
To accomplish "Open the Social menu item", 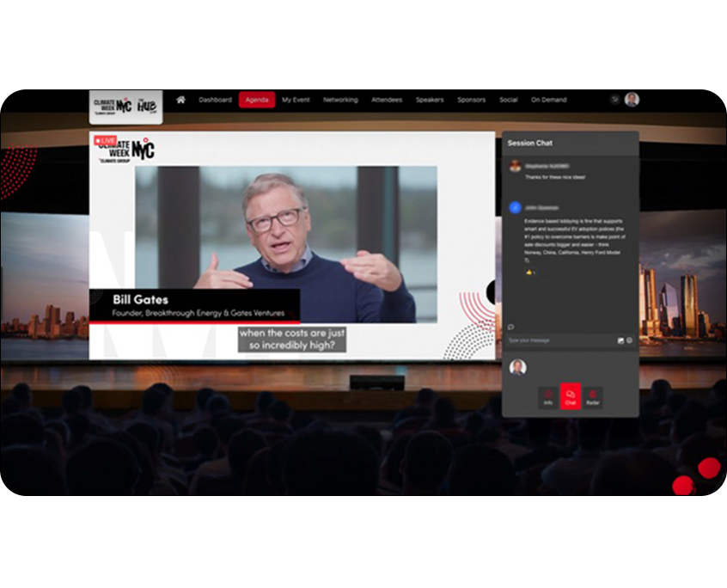I will click(x=509, y=100).
